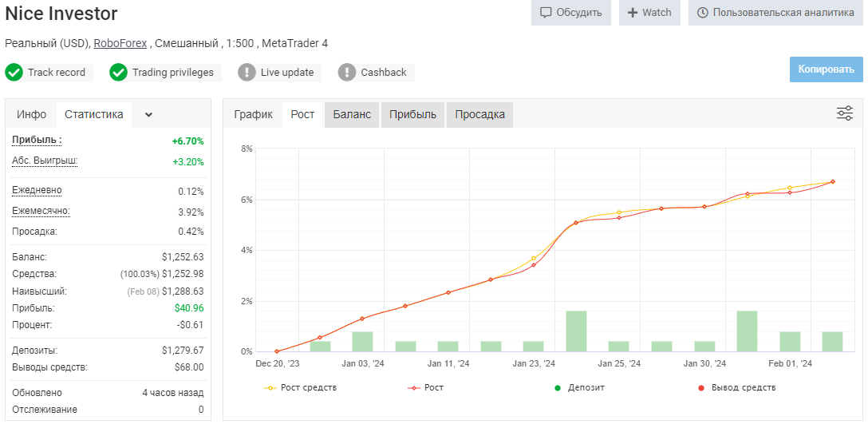Click the Track record label
The image size is (868, 436).
pyautogui.click(x=57, y=73)
